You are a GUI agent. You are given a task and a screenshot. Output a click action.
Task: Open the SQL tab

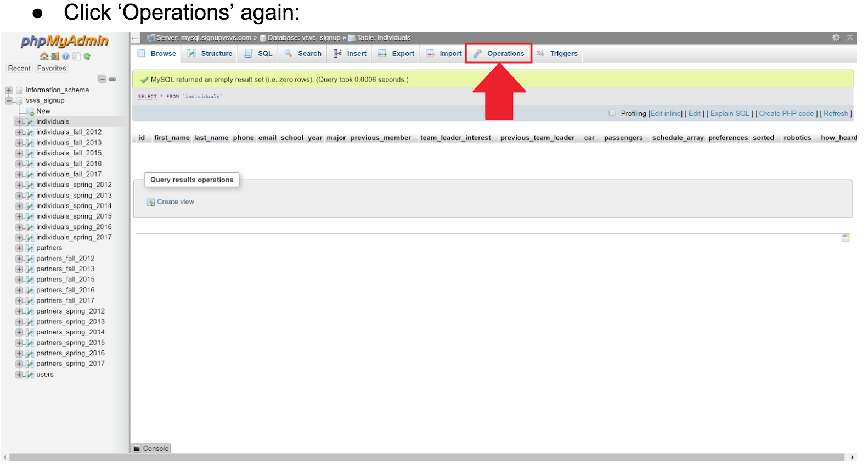pos(258,54)
